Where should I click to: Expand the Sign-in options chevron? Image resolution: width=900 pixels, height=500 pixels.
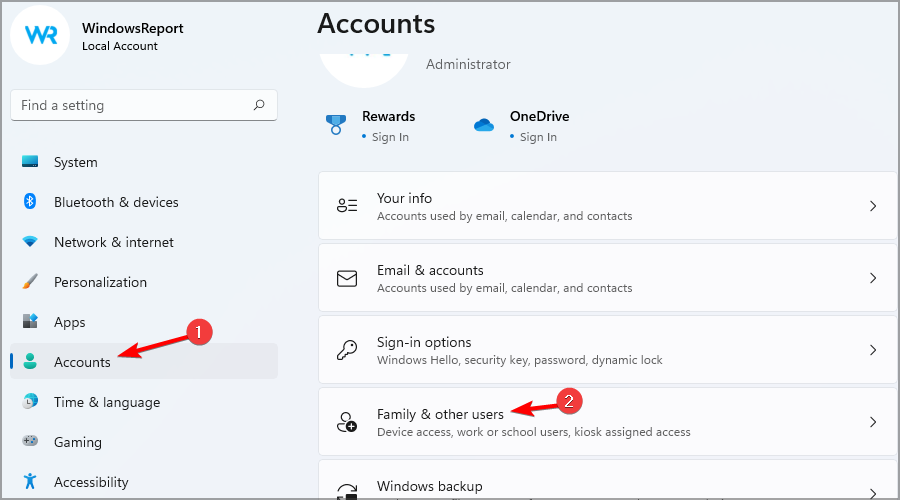tap(873, 350)
